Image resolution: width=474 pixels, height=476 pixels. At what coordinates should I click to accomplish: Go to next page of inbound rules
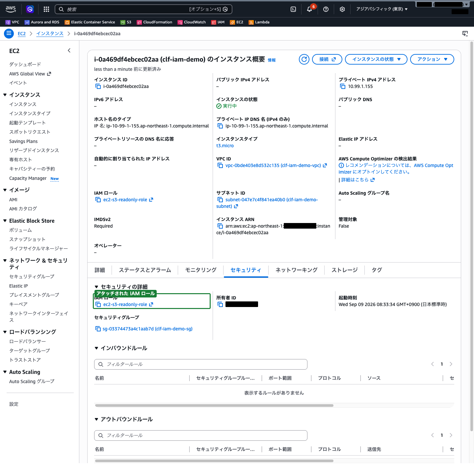point(451,364)
